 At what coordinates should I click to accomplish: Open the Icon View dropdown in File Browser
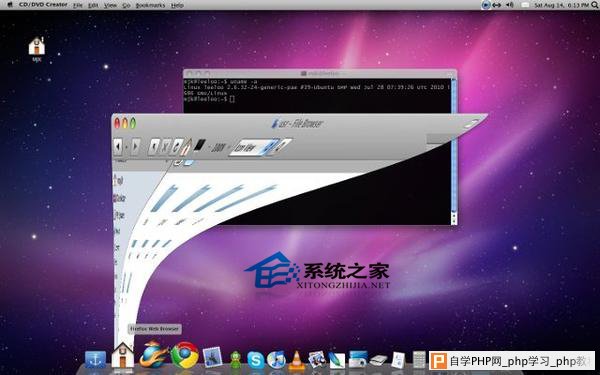tap(254, 147)
